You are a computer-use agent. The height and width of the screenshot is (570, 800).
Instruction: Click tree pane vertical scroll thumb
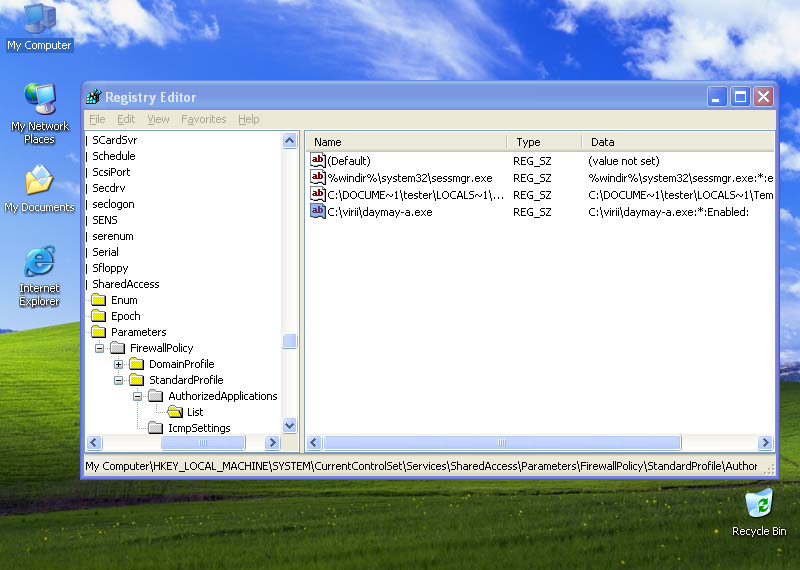pos(289,340)
